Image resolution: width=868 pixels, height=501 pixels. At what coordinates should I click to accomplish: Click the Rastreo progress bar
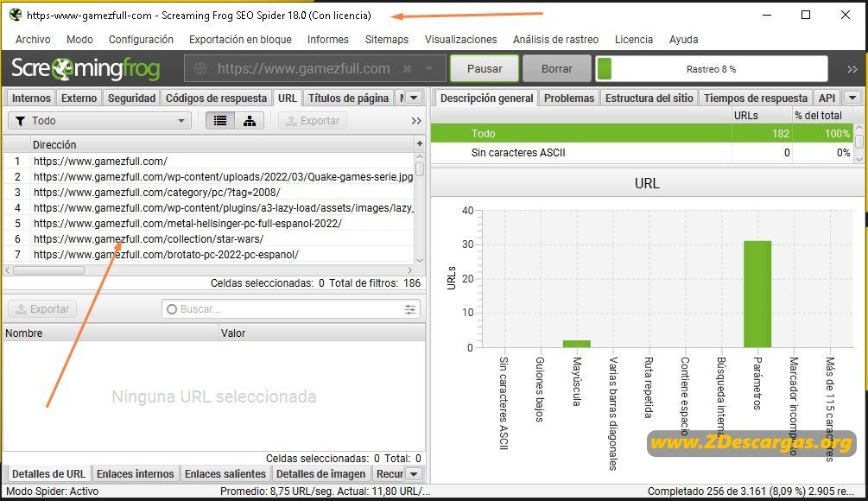[712, 69]
